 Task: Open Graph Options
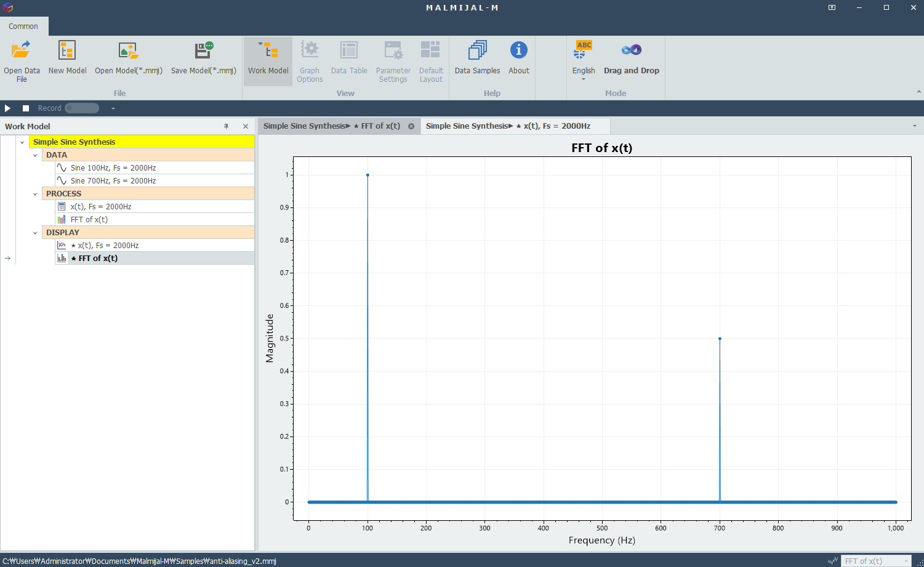[310, 61]
